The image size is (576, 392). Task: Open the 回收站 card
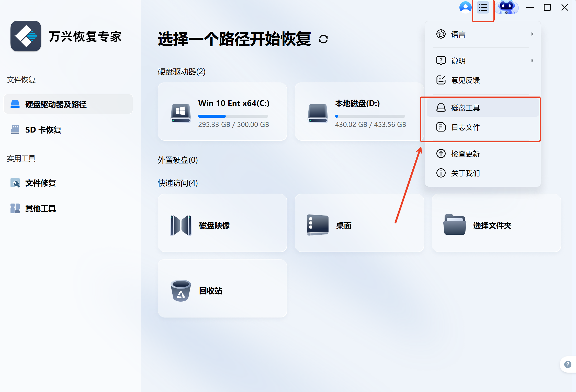coord(222,288)
